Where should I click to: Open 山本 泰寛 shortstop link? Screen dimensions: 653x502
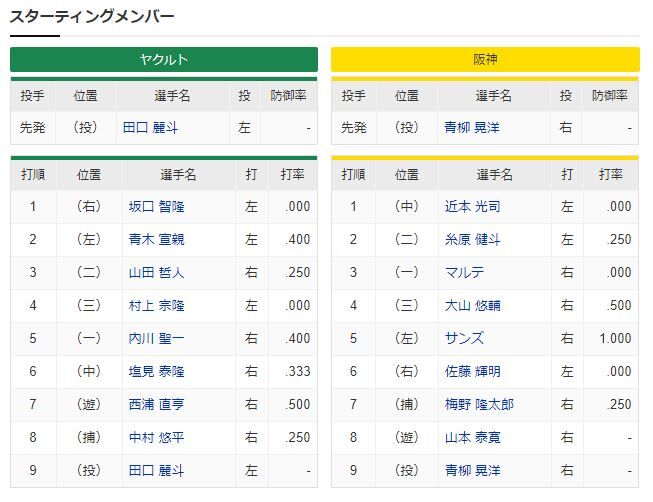472,437
